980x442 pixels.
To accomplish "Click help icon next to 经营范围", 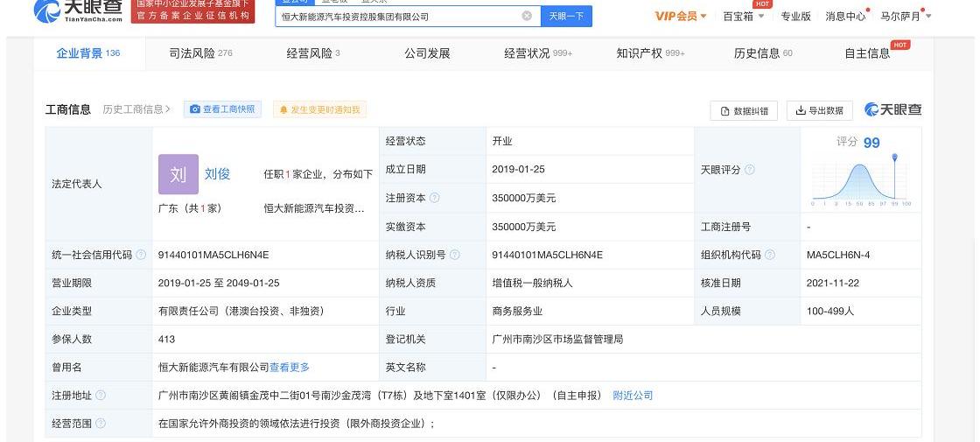I will click(x=100, y=424).
